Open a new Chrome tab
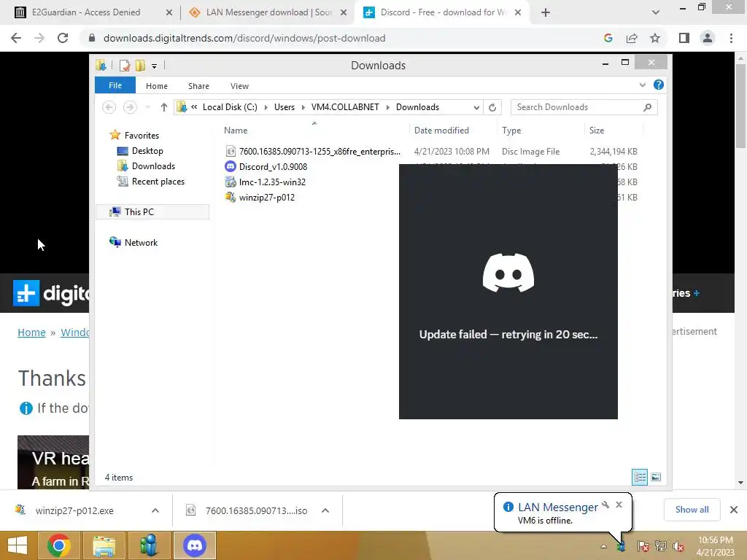Screen dimensions: 747x560 pos(546,12)
